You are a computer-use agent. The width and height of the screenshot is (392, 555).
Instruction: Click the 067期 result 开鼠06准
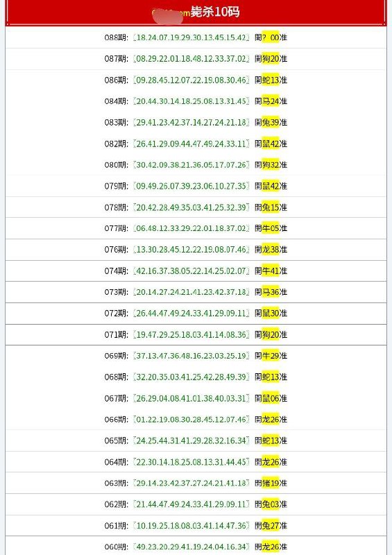(271, 398)
